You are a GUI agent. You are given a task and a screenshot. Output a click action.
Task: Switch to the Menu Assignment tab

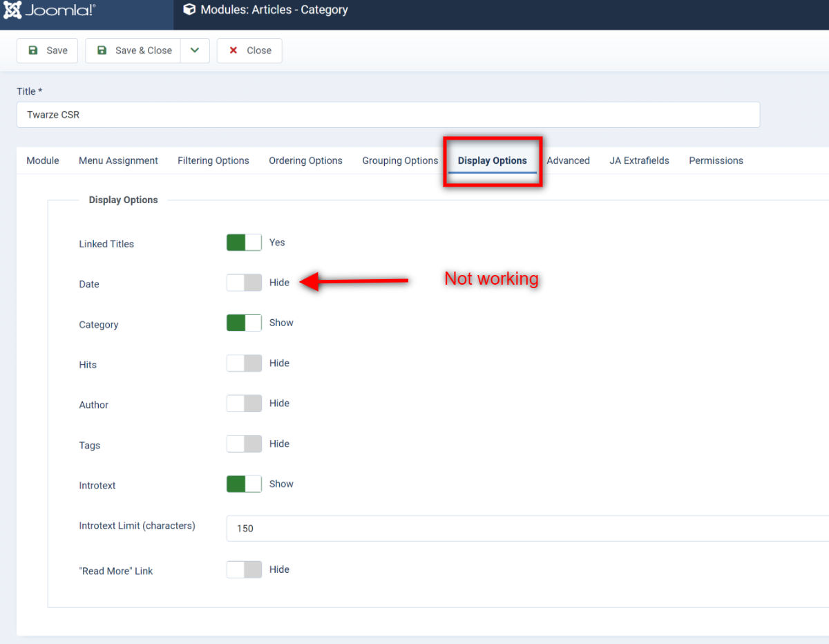(x=118, y=160)
